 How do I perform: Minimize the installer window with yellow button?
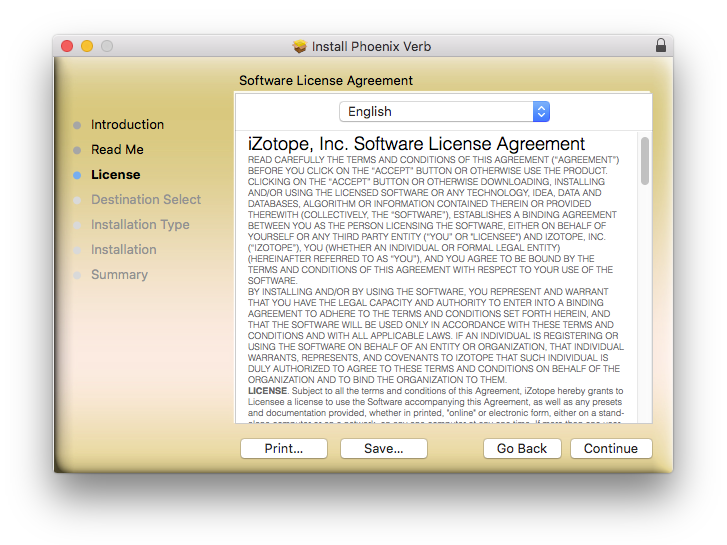pyautogui.click(x=87, y=46)
